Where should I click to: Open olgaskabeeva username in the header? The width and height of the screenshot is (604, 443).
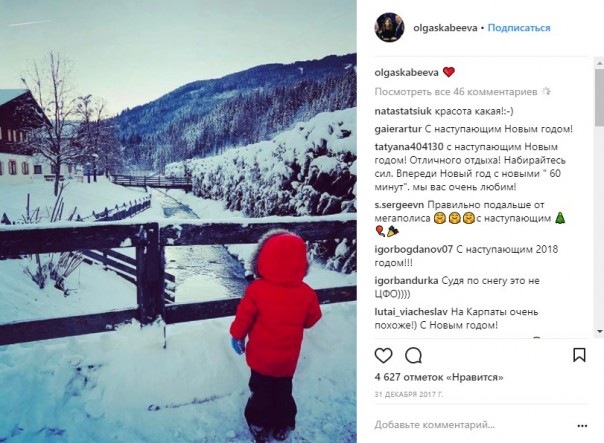(445, 28)
